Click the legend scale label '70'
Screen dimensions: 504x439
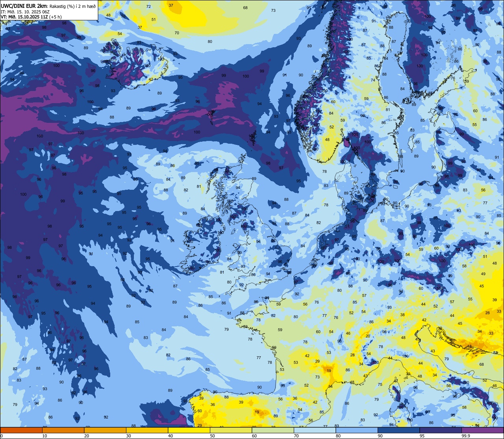(296, 436)
